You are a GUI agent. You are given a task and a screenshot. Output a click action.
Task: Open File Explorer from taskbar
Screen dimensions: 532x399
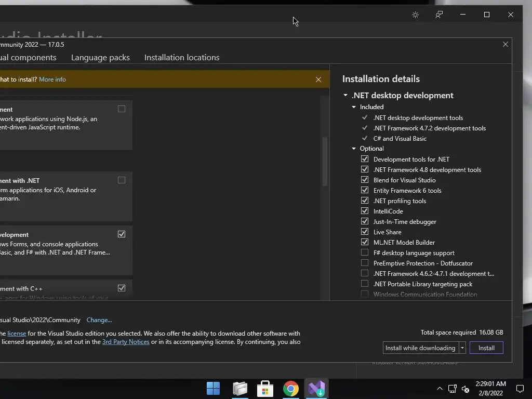pos(240,389)
